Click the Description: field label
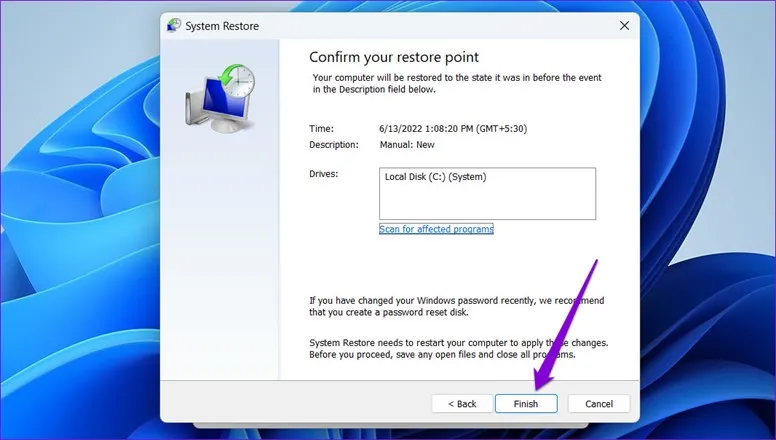This screenshot has height=440, width=776. click(x=333, y=145)
